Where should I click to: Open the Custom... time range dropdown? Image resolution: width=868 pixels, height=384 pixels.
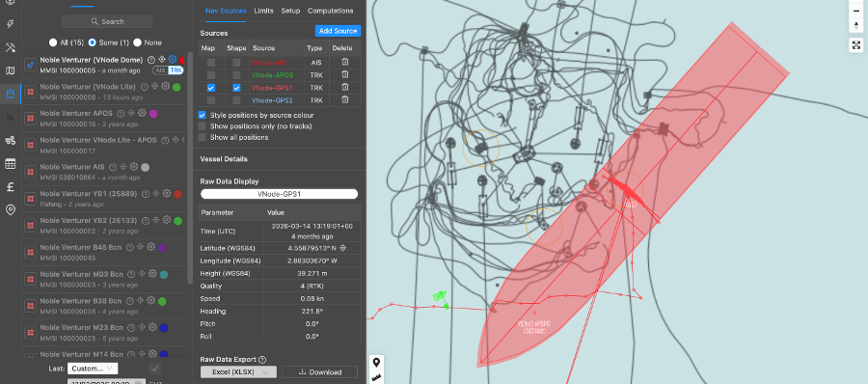click(93, 369)
